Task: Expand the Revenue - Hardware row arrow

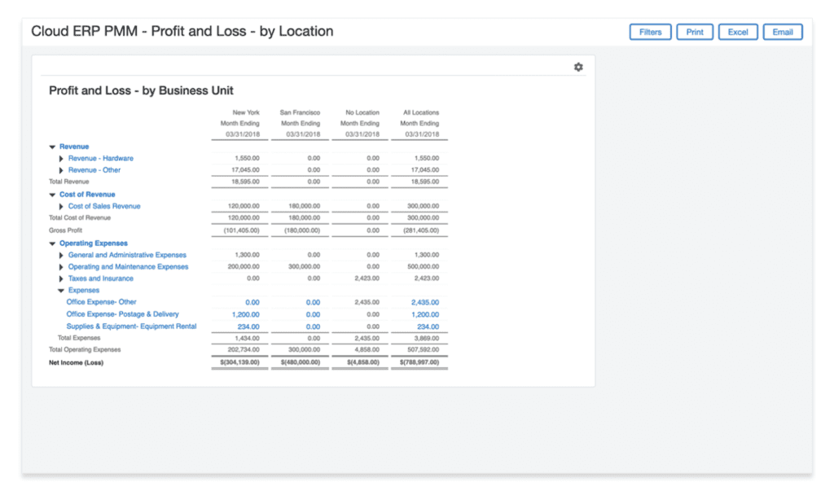Action: (62, 159)
